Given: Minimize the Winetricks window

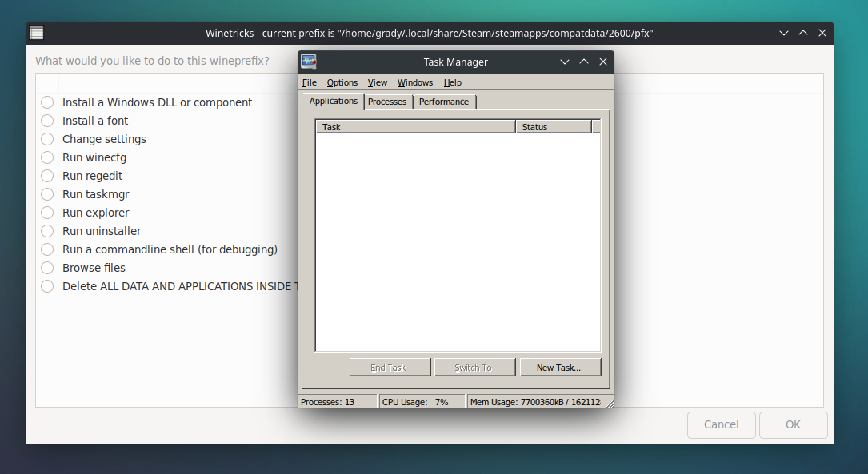Looking at the screenshot, I should [x=784, y=34].
